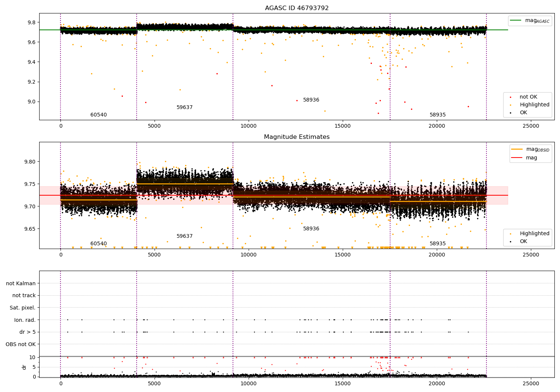The height and width of the screenshot is (392, 560).
Task: Click OBSID label 58935 in the top plot
Action: pos(438,115)
